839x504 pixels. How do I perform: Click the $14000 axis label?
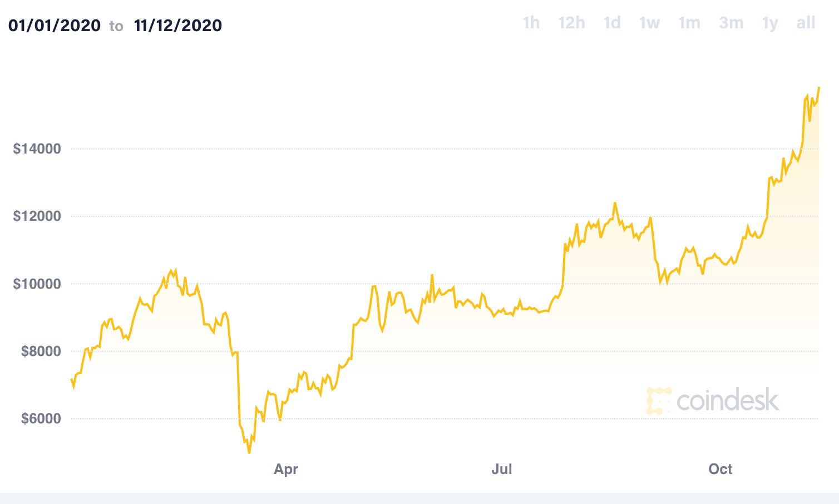point(37,149)
